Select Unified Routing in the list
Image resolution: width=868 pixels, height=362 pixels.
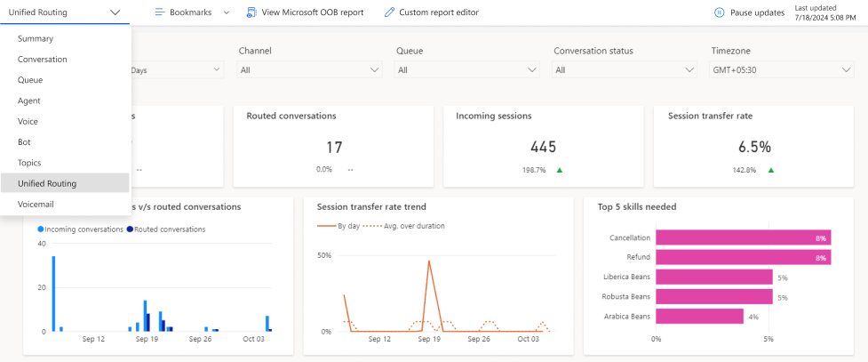pyautogui.click(x=65, y=183)
